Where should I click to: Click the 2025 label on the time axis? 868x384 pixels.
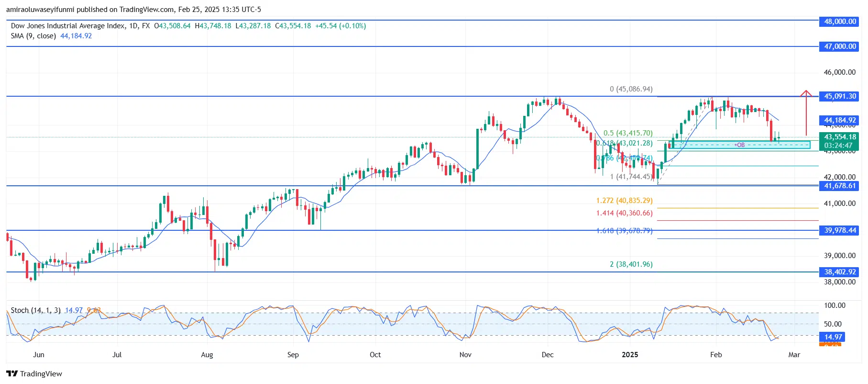[x=630, y=355]
